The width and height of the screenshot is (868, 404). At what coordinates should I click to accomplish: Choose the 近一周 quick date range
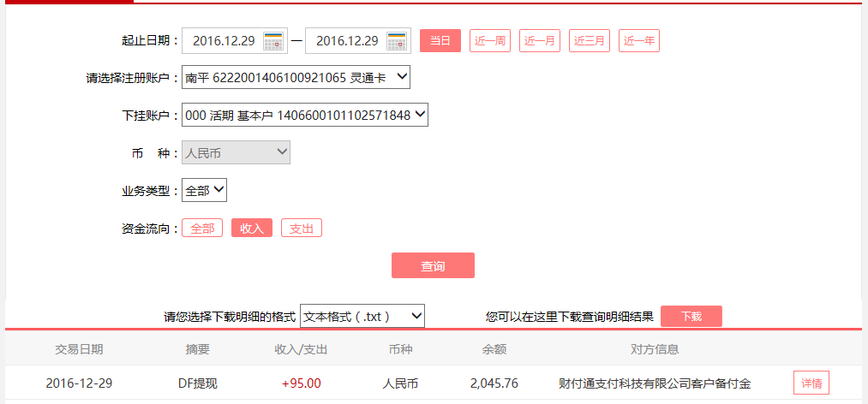point(489,41)
